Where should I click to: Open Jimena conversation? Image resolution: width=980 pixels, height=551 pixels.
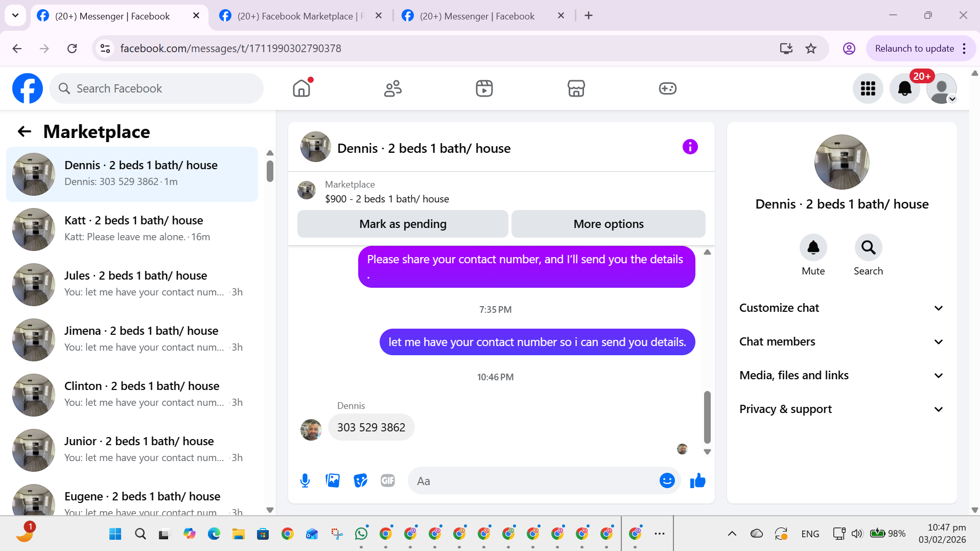[x=133, y=339]
